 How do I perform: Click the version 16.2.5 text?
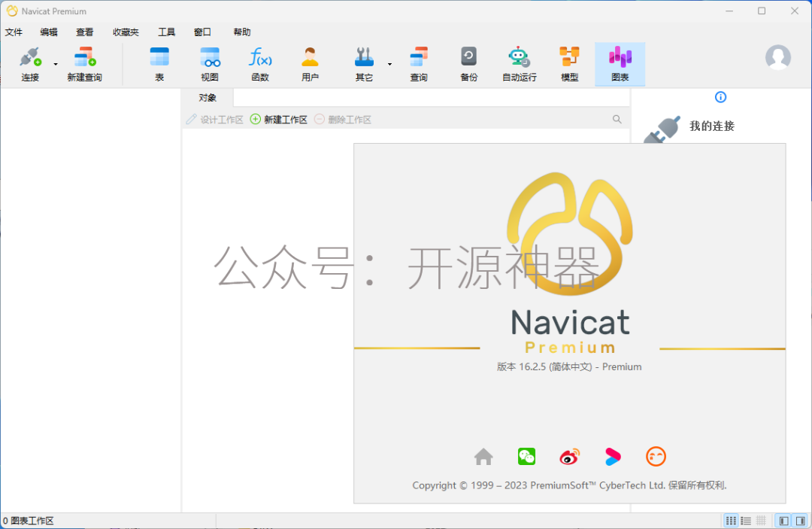pyautogui.click(x=569, y=366)
